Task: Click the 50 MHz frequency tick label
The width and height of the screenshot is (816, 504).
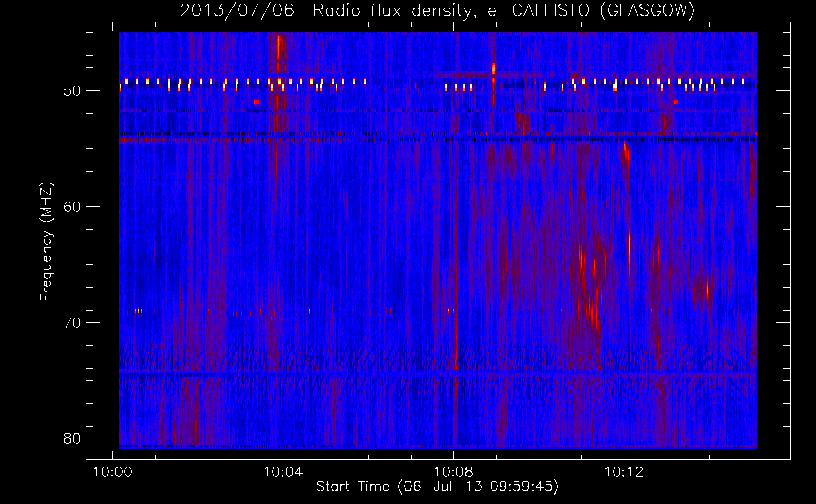Action: coord(72,91)
